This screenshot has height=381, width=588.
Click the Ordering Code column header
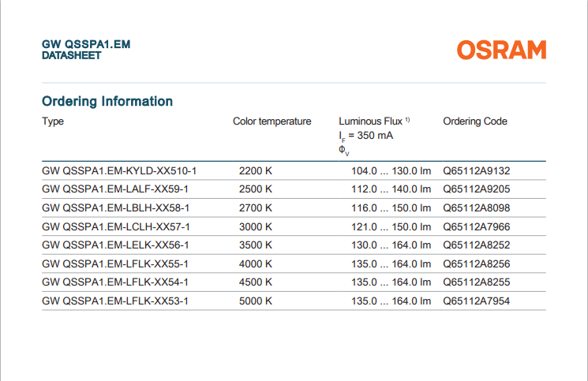475,121
